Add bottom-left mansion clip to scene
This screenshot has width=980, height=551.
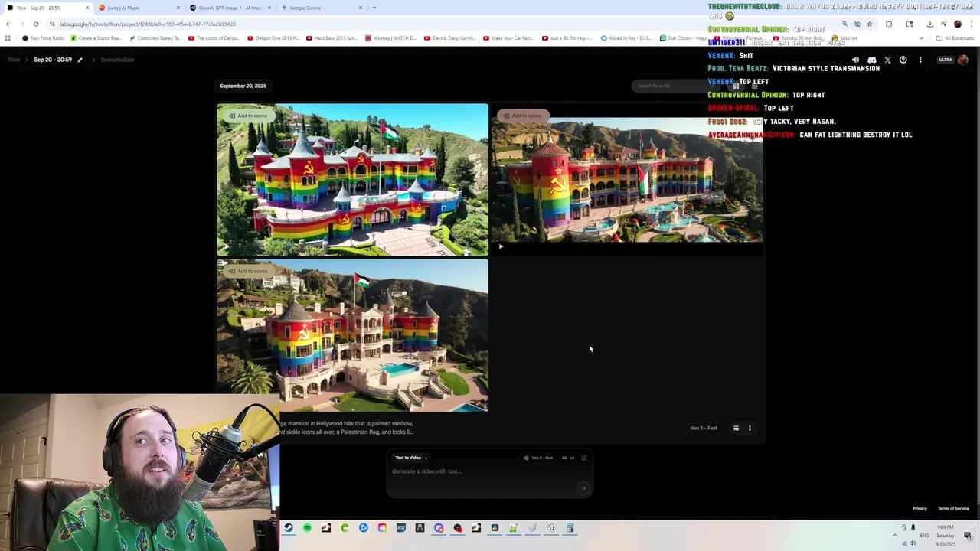(248, 271)
